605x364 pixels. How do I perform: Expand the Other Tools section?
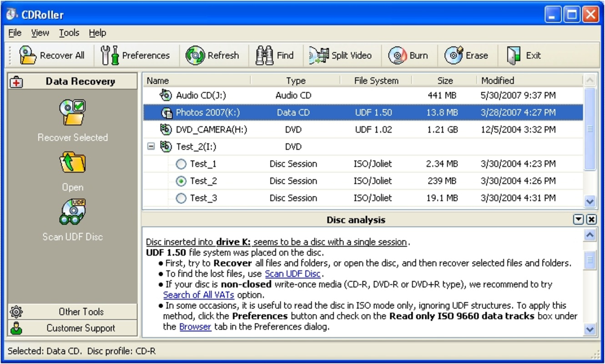[72, 312]
